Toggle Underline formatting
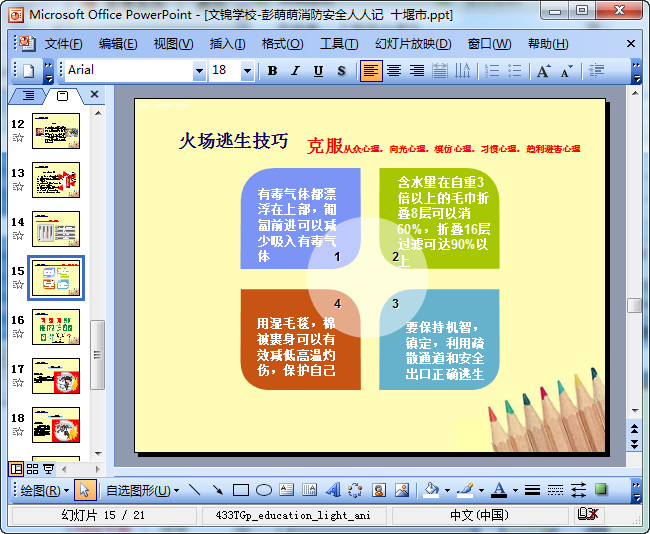 pyautogui.click(x=318, y=71)
